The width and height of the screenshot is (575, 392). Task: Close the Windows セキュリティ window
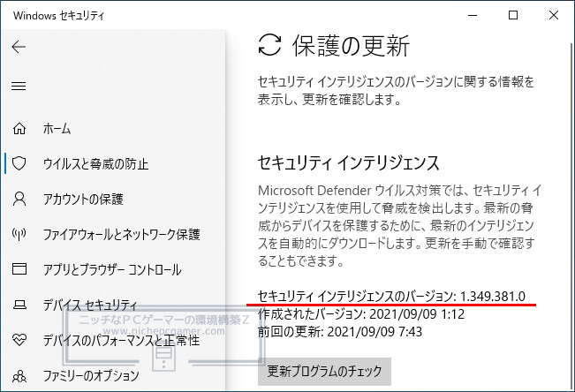(x=554, y=15)
